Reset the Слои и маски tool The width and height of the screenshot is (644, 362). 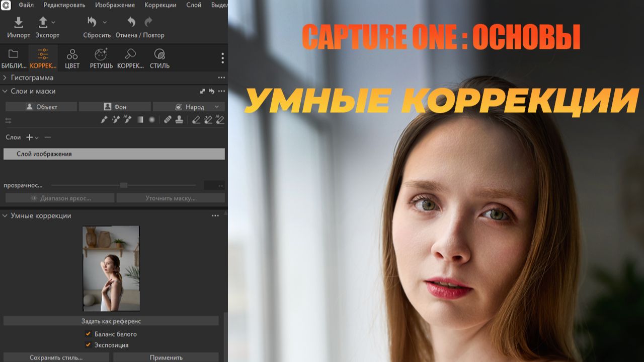coord(212,91)
